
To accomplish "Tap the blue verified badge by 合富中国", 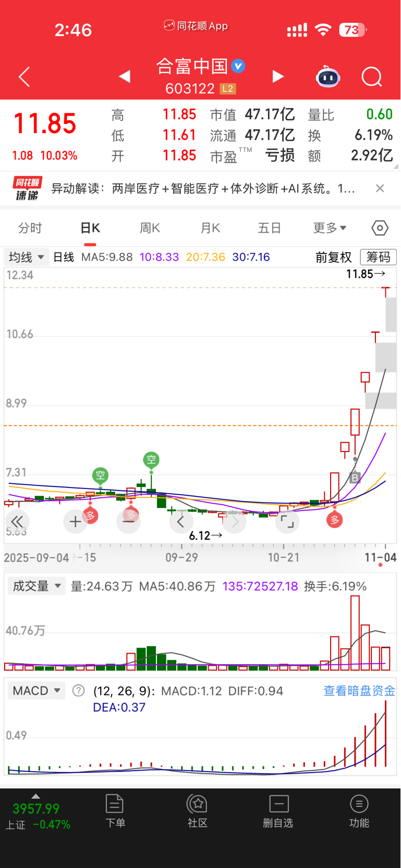I will (238, 66).
